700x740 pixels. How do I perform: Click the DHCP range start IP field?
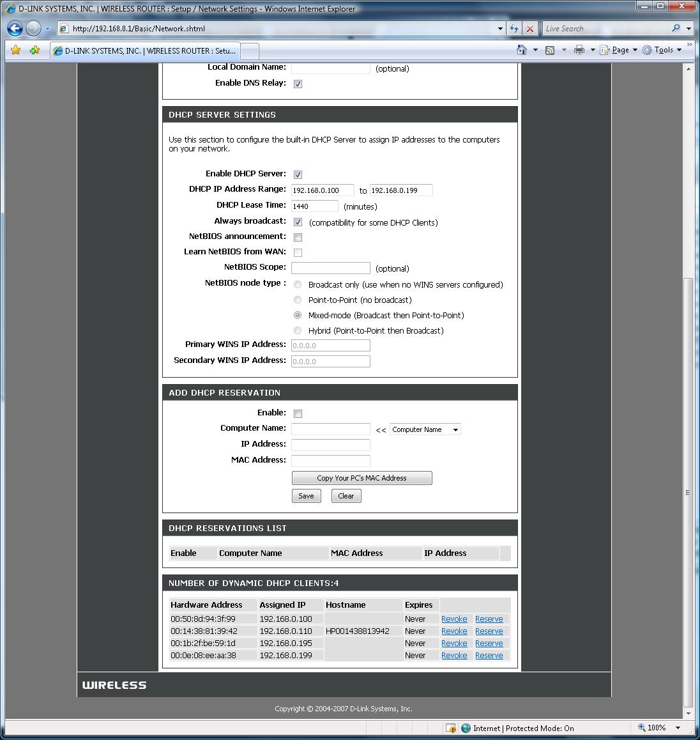323,190
